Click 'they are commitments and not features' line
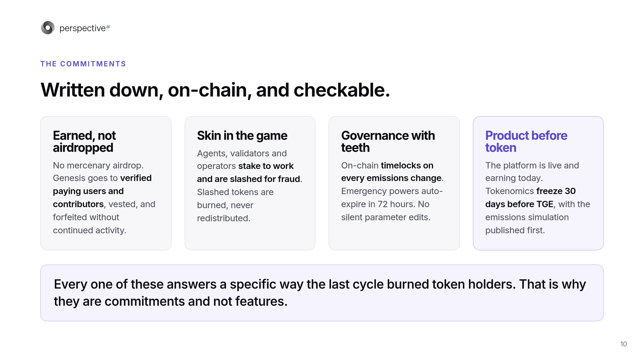The image size is (644, 362). tap(170, 301)
